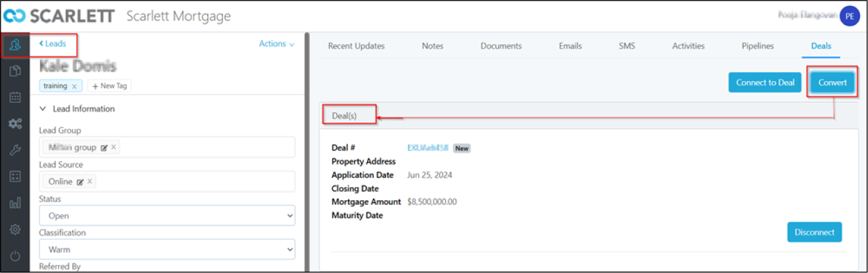Open the calendar icon in sidebar
Screen dimensions: 868x273
(15, 97)
